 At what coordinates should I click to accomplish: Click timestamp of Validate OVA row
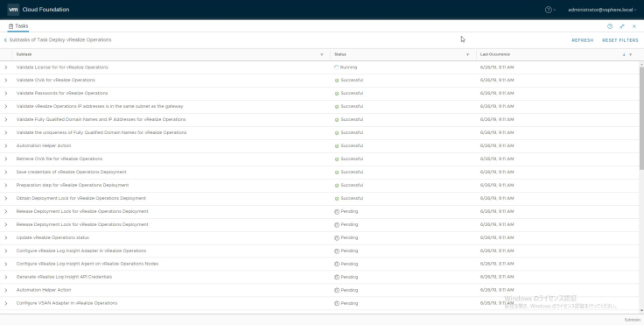coord(497,81)
